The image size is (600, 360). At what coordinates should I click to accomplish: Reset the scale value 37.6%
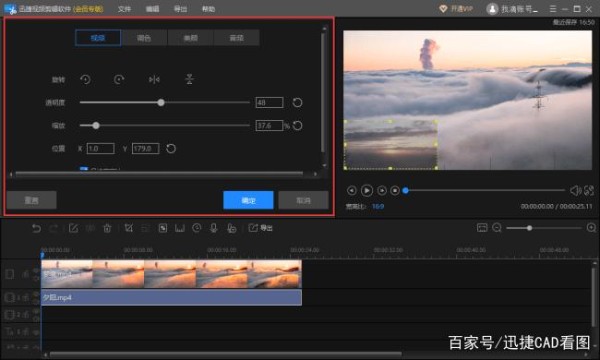coord(297,125)
